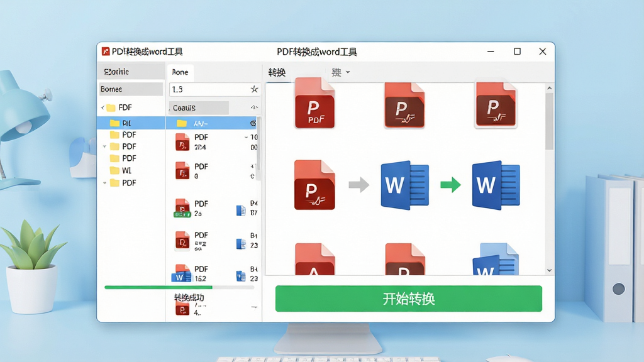Select PDF folder directly under highlighted tree folder
The width and height of the screenshot is (644, 362).
click(x=123, y=134)
